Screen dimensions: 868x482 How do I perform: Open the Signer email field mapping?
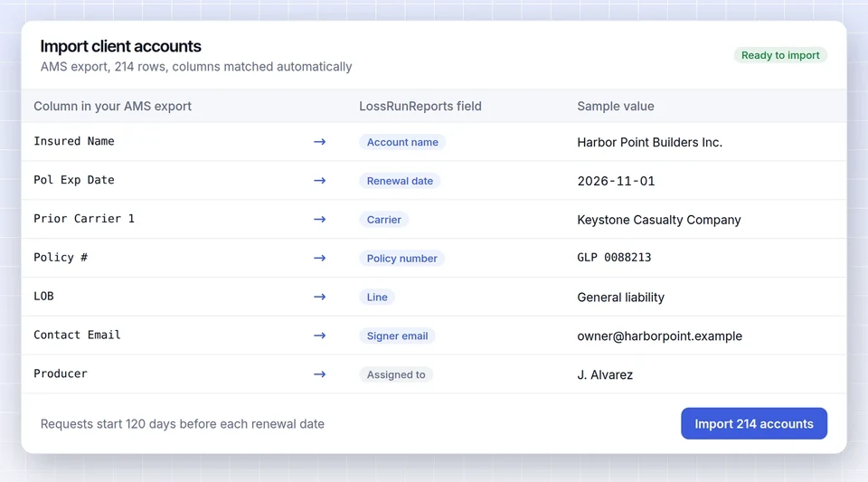coord(397,336)
